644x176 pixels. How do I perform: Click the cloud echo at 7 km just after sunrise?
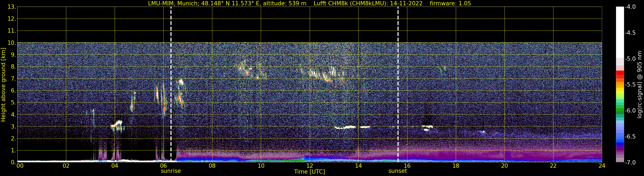tap(181, 82)
